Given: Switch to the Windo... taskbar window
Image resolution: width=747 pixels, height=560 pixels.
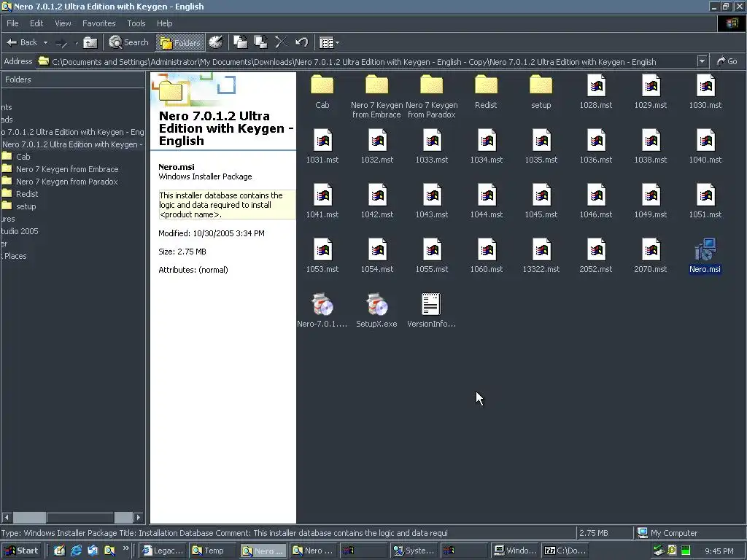Looking at the screenshot, I should (515, 551).
